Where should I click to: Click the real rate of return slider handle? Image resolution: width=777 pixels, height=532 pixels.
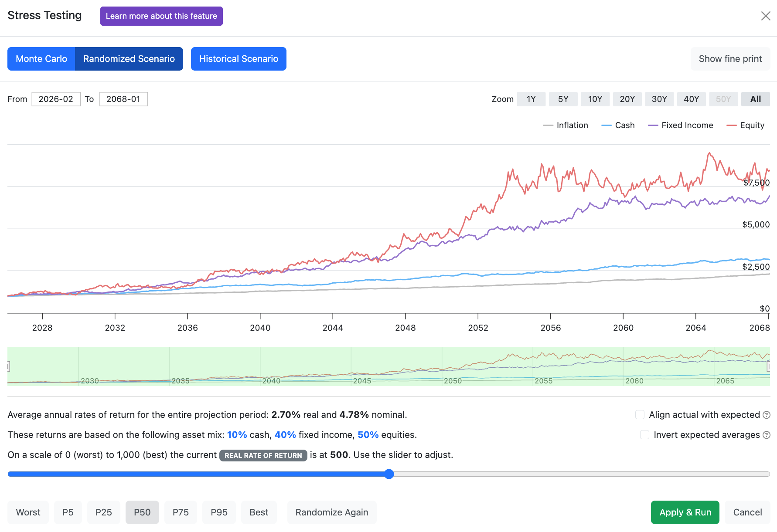click(x=389, y=474)
